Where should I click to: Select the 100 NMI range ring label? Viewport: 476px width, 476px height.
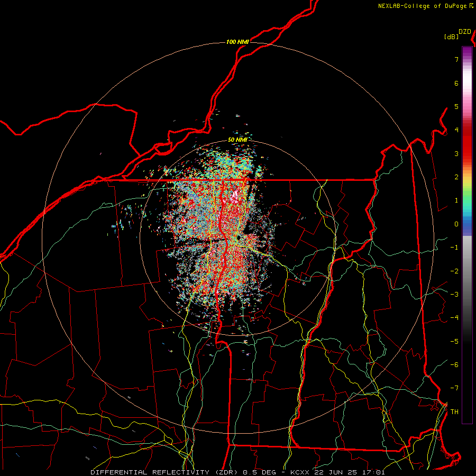(237, 42)
